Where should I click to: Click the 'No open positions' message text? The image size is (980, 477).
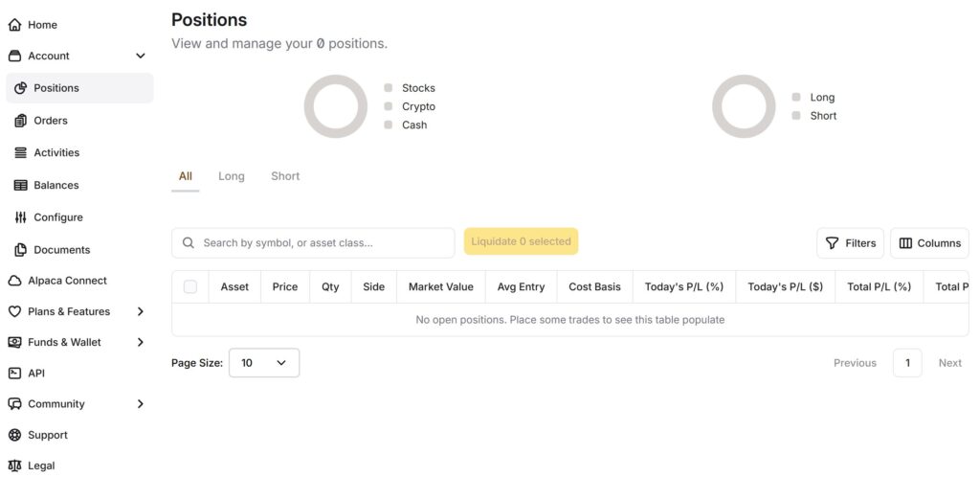tap(570, 320)
